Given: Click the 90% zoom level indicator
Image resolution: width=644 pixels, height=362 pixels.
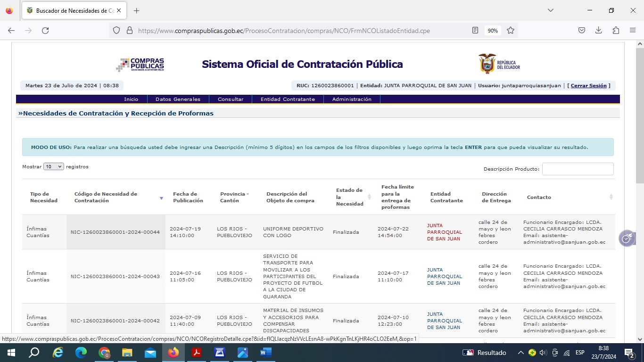Looking at the screenshot, I should click(x=493, y=31).
